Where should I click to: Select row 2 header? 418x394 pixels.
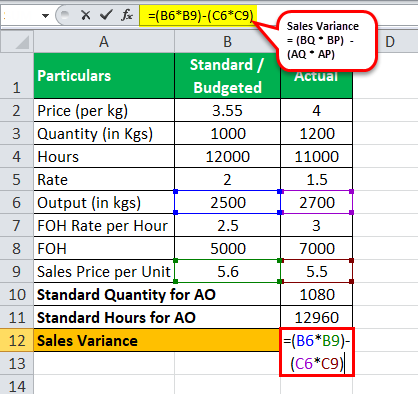click(x=17, y=110)
